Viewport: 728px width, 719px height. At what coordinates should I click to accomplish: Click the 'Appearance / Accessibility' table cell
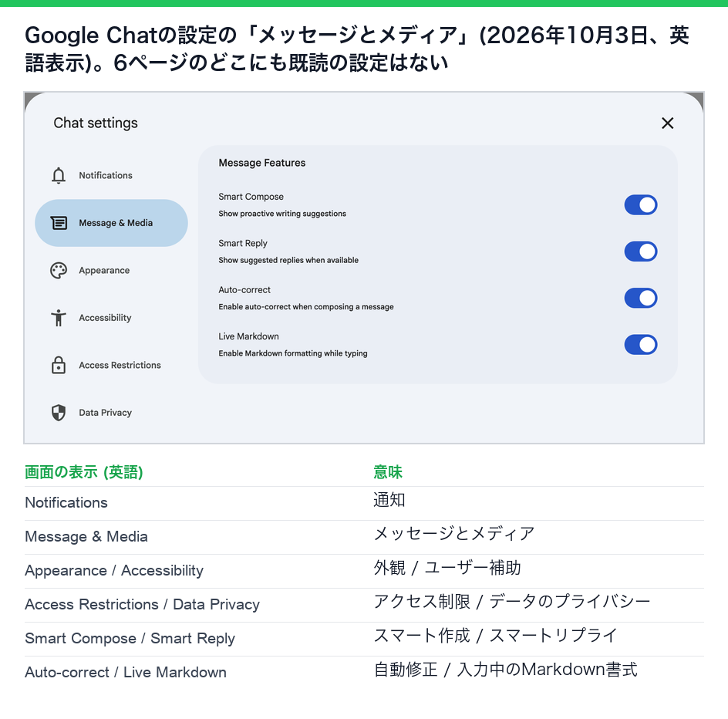(x=114, y=571)
